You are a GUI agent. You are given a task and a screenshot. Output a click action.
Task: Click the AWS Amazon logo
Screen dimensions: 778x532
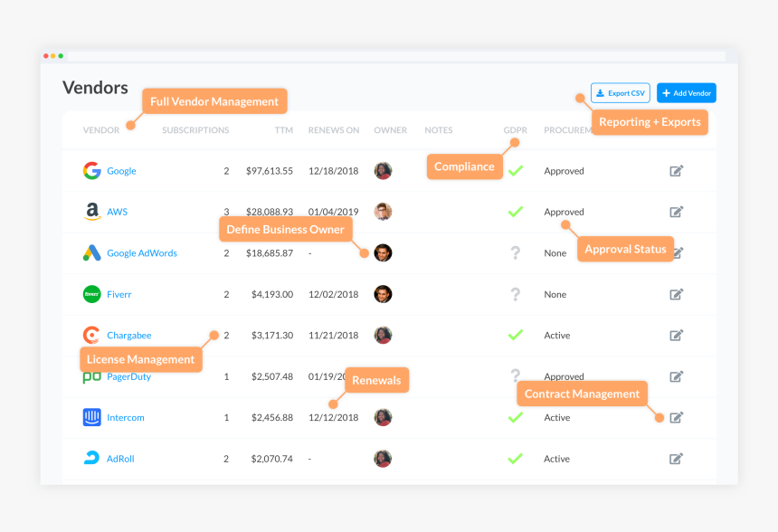(91, 212)
